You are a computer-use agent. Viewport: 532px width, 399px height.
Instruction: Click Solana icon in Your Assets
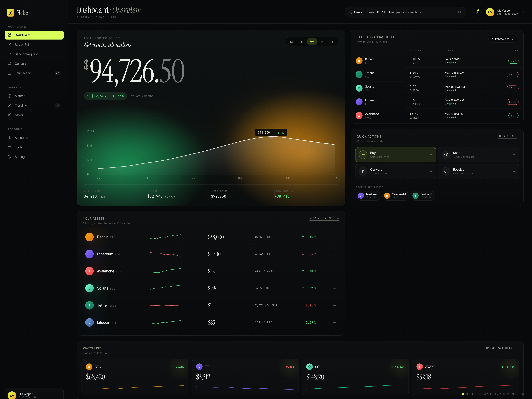pyautogui.click(x=89, y=288)
